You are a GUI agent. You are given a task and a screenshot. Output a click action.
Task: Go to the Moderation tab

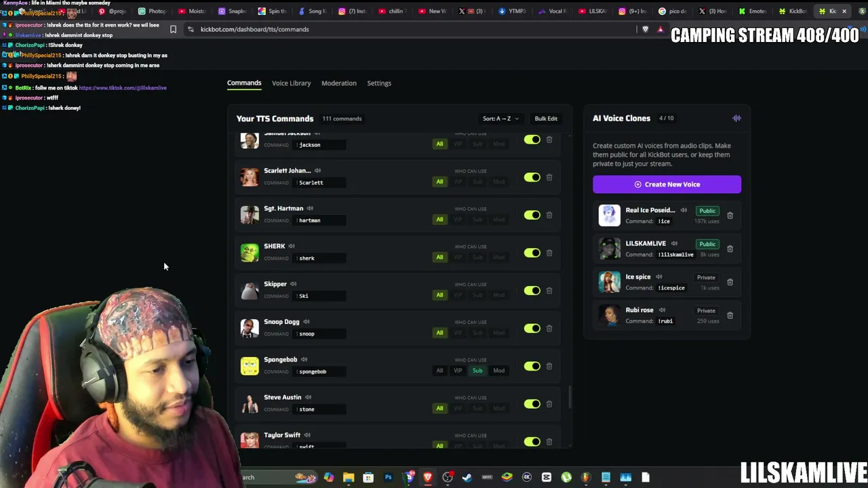click(x=339, y=83)
